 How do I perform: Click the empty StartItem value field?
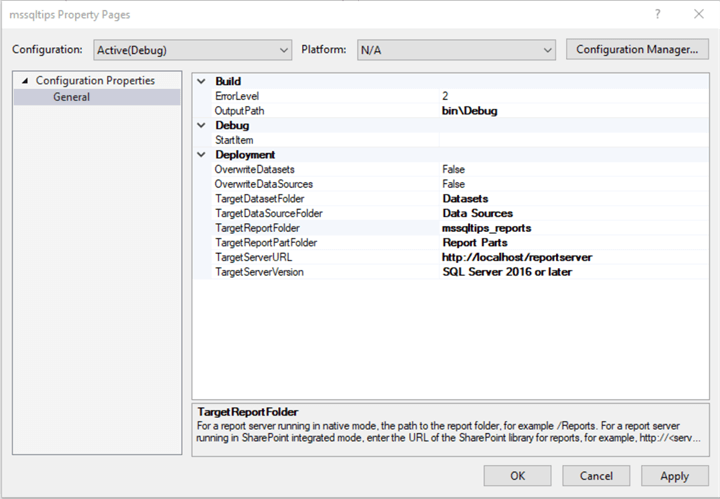click(x=574, y=140)
